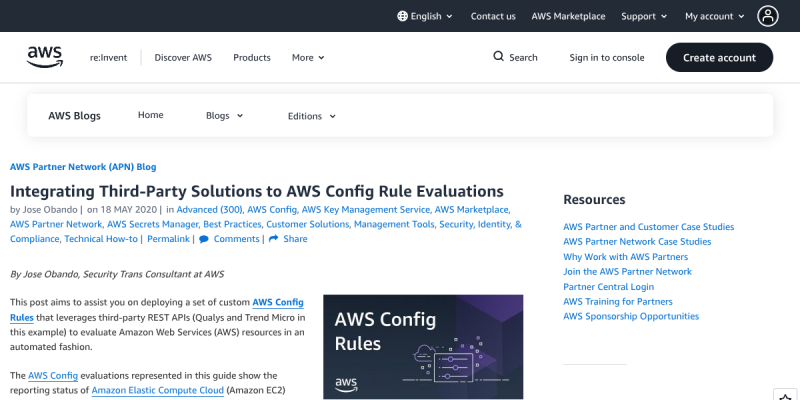Click the Permalink link

pyautogui.click(x=168, y=239)
